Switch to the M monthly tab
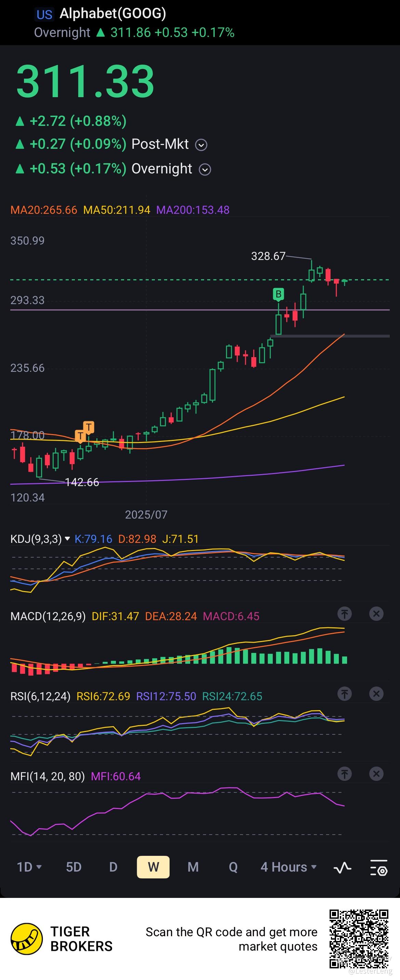This screenshot has height=980, width=400. 193,867
